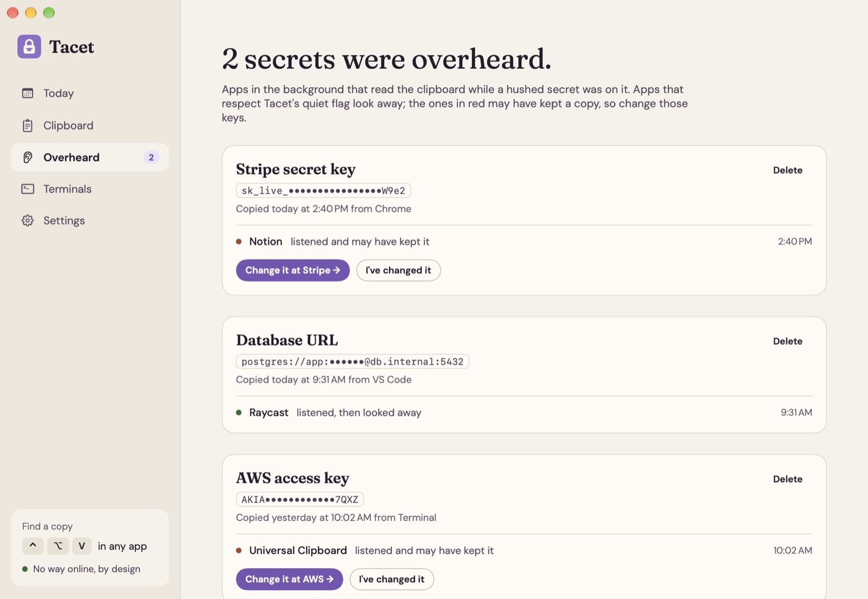
Task: Click the 10:02 AM timestamp
Action: click(793, 550)
